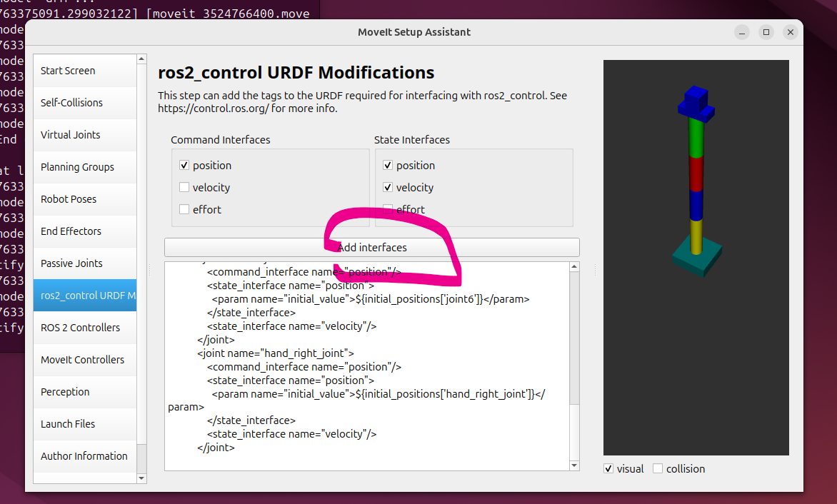837x504 pixels.
Task: Toggle the visual checkbox below robot view
Action: (608, 468)
